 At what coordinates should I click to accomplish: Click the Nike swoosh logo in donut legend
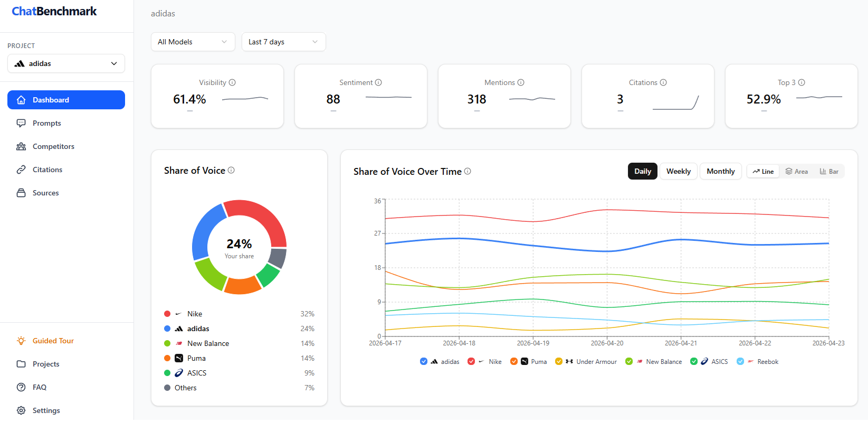click(x=178, y=314)
